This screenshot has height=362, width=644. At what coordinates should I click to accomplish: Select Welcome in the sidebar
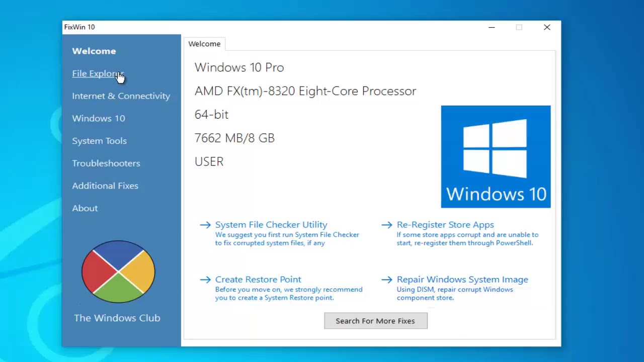click(x=94, y=51)
